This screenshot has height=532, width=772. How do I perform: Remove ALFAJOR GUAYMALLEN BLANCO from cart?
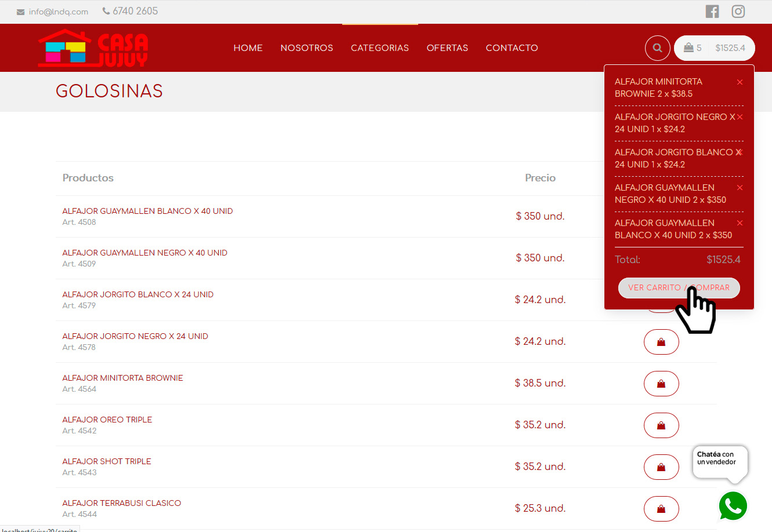pyautogui.click(x=740, y=223)
